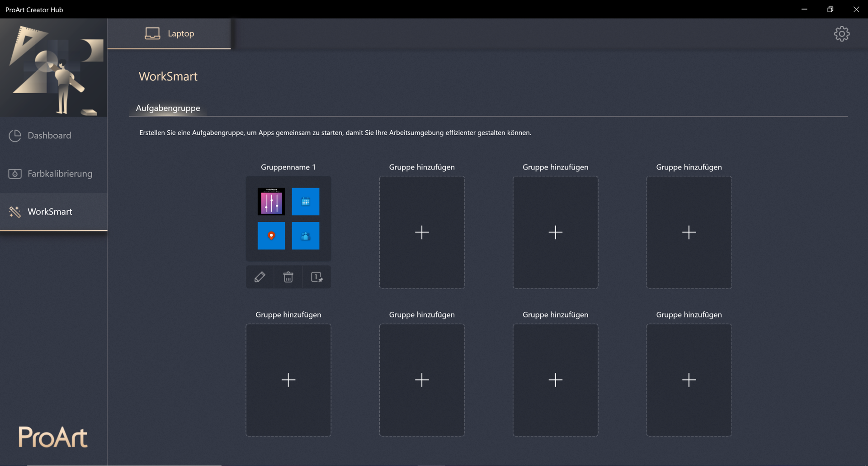Add group in tile directly below Gruppenname 1
The height and width of the screenshot is (466, 868).
pyautogui.click(x=288, y=380)
